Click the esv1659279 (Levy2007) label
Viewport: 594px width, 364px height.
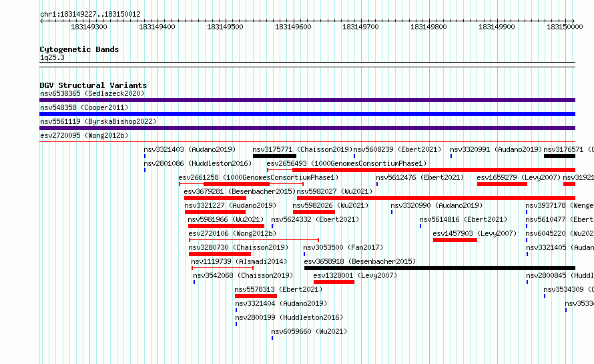point(519,177)
